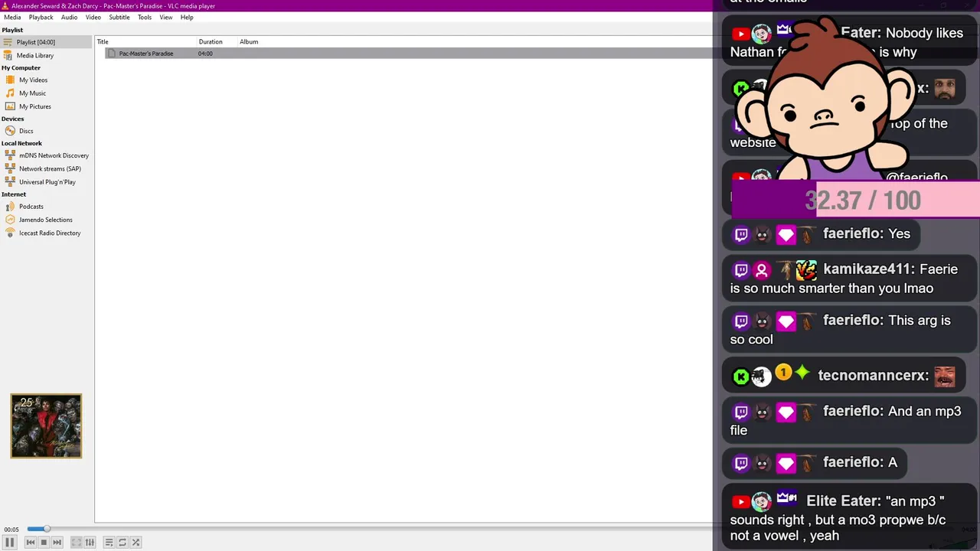Open the Video menu
This screenshot has width=980, height=551.
point(93,17)
